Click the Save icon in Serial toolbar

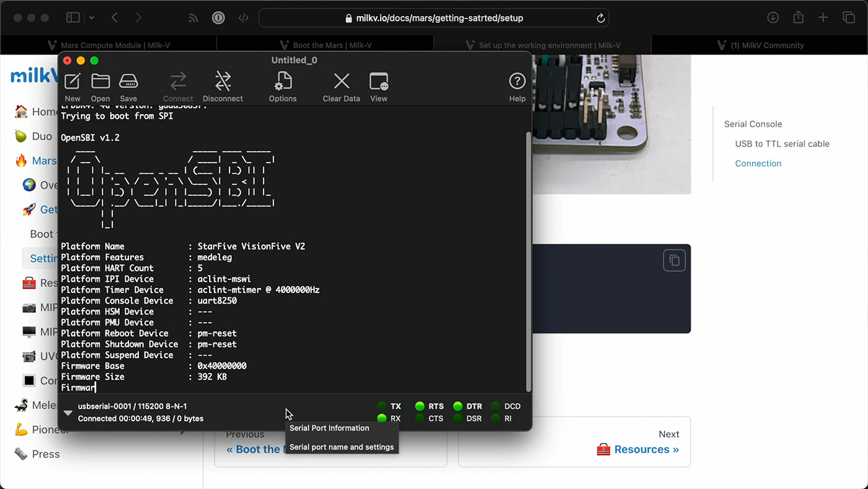tap(128, 81)
